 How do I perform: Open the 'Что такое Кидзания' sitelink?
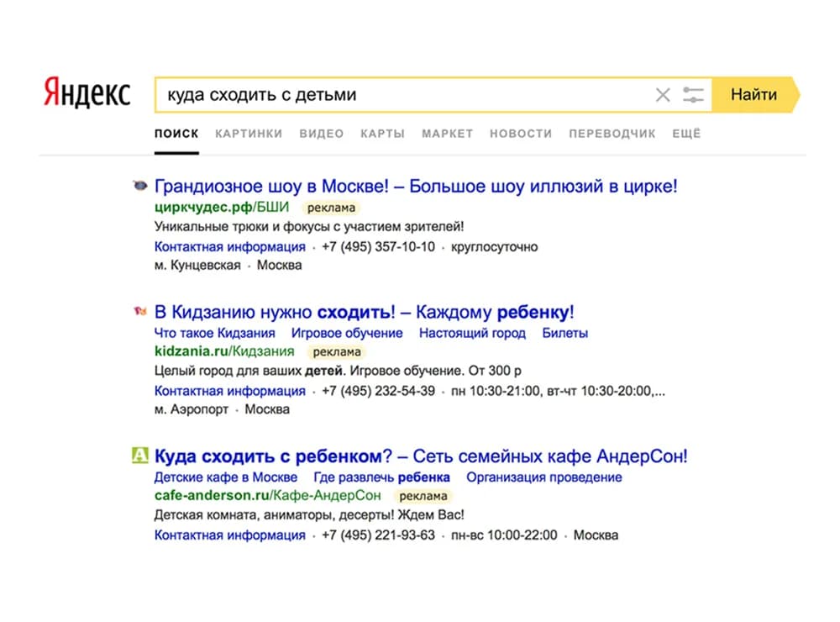[214, 333]
